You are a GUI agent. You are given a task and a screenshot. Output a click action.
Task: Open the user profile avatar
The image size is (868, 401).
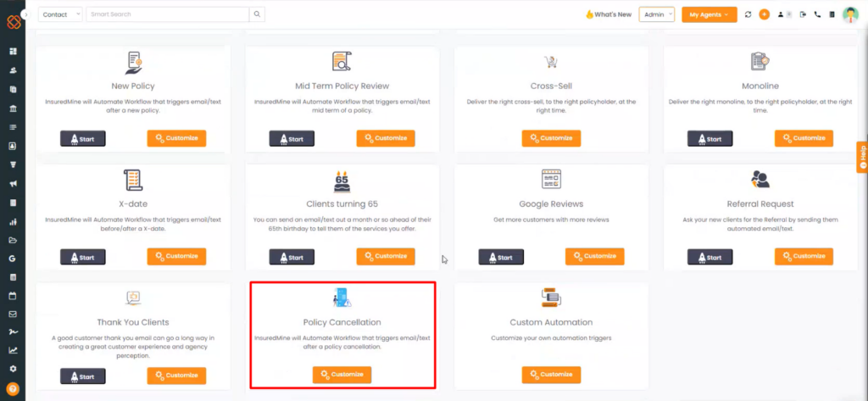point(850,15)
